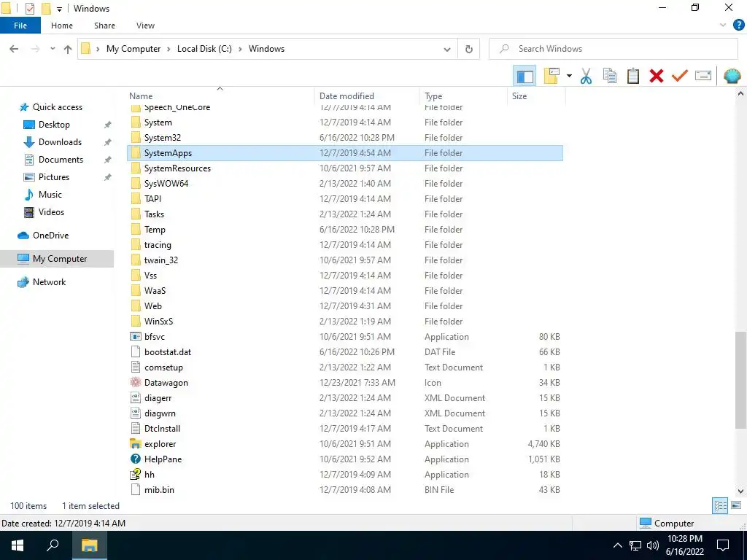This screenshot has height=560, width=747.
Task: Copy selection with the copy icon
Action: point(609,76)
